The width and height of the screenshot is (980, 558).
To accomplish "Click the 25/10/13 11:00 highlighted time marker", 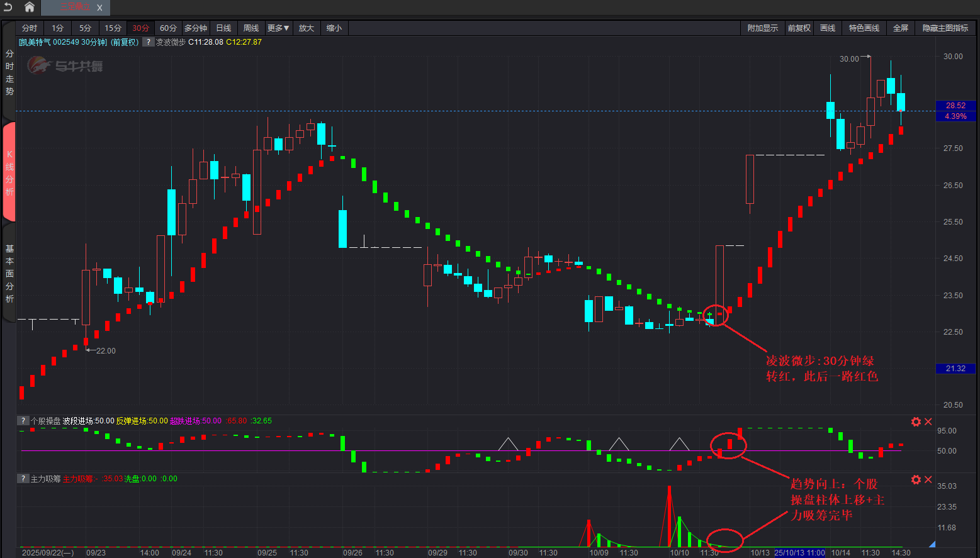I will 799,553.
